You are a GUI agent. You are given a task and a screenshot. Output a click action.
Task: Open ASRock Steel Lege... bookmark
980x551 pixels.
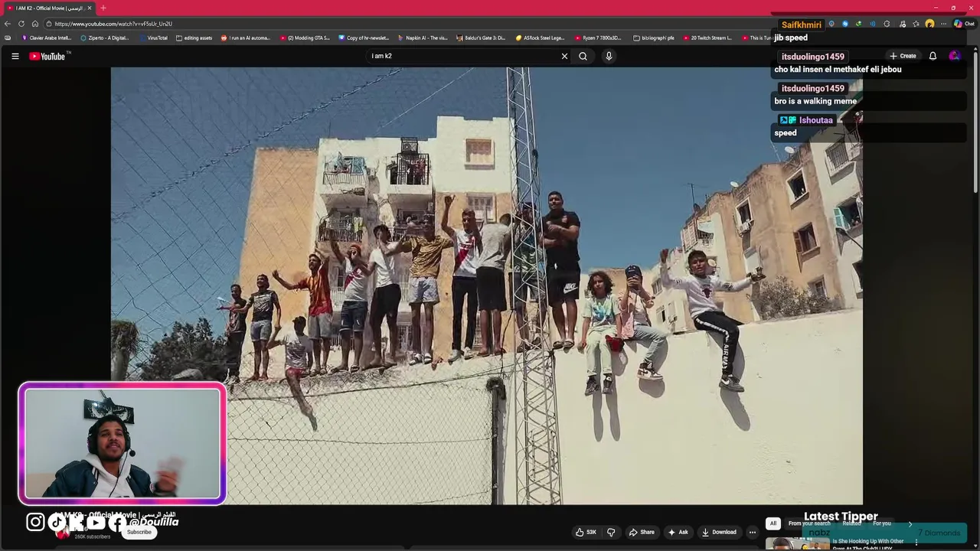tap(540, 37)
